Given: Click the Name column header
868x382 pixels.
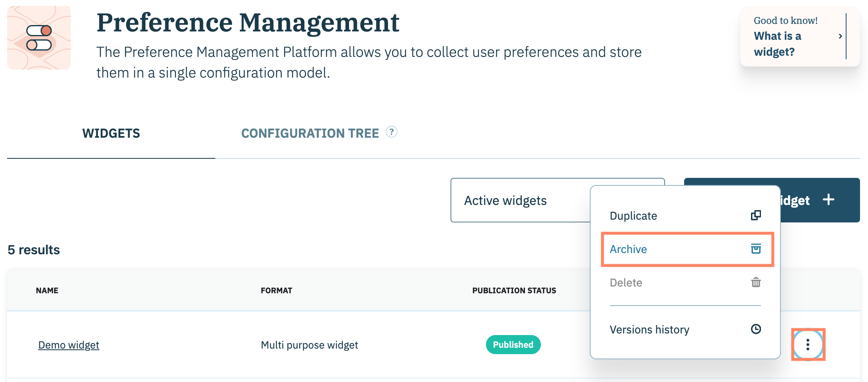Looking at the screenshot, I should [x=47, y=290].
